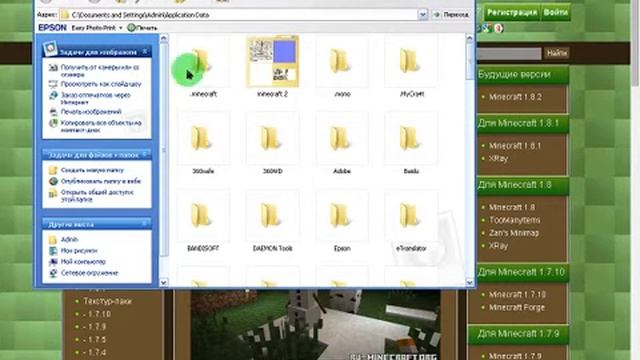Image resolution: width=640 pixels, height=360 pixels.
Task: Collapse the 'Другие места' panel
Action: tap(145, 224)
